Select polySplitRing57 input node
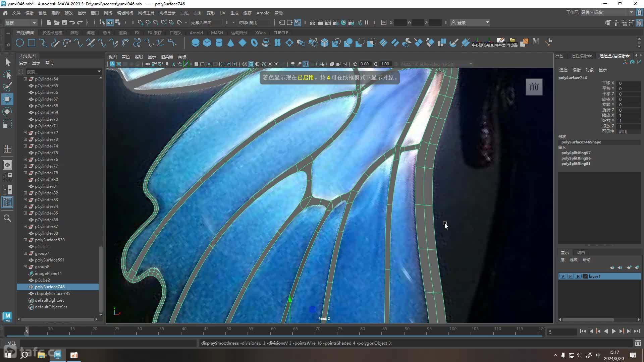 click(576, 153)
